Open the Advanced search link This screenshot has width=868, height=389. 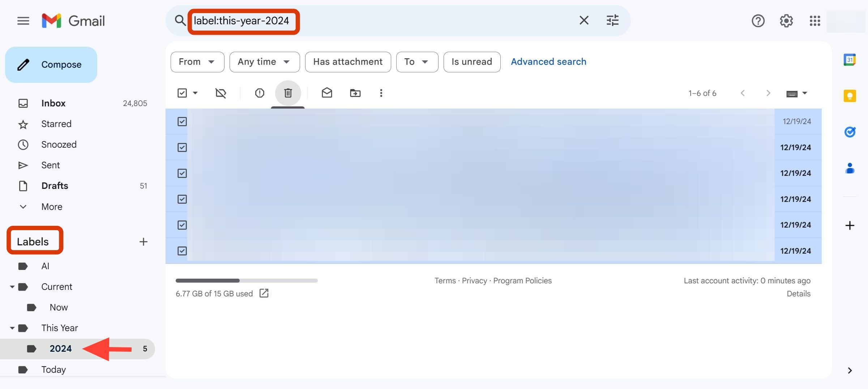click(x=548, y=62)
